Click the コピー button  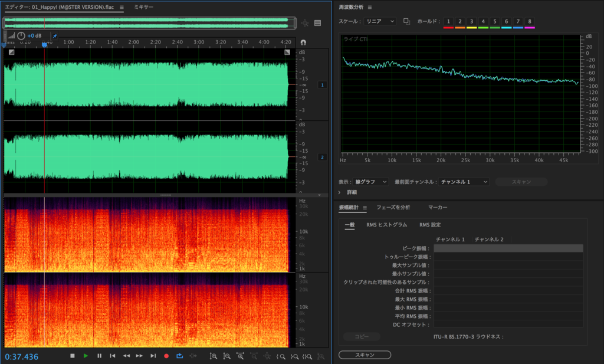[x=362, y=336]
